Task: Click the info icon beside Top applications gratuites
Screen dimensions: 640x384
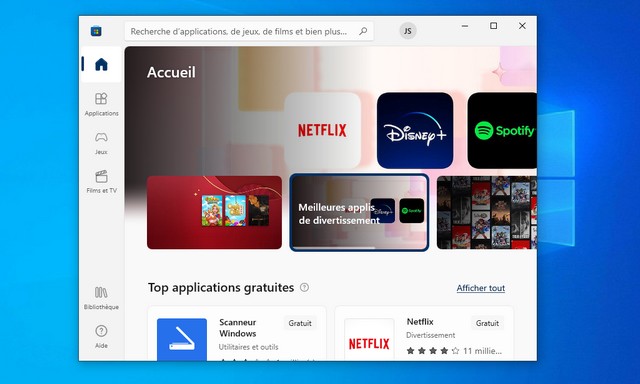Action: pos(304,287)
